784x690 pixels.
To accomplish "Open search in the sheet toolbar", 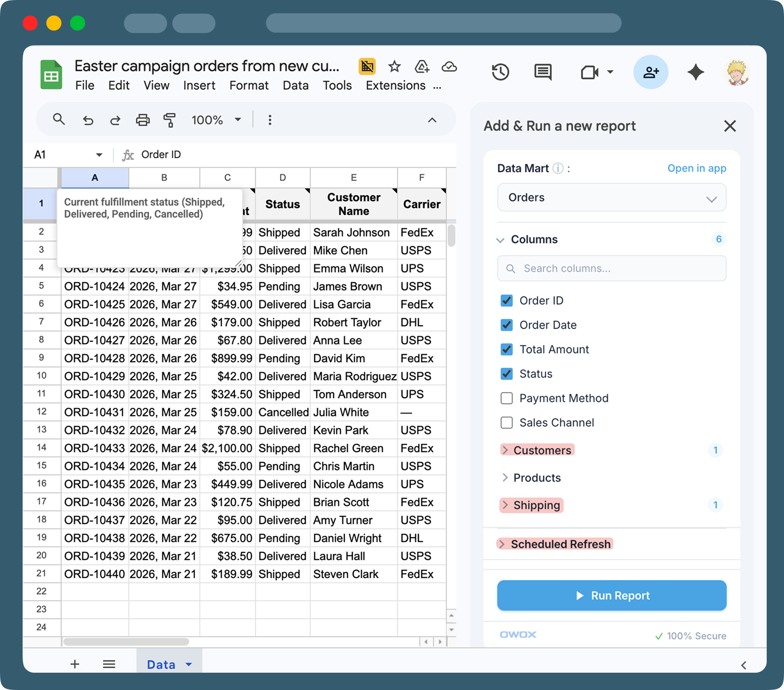I will tap(59, 120).
